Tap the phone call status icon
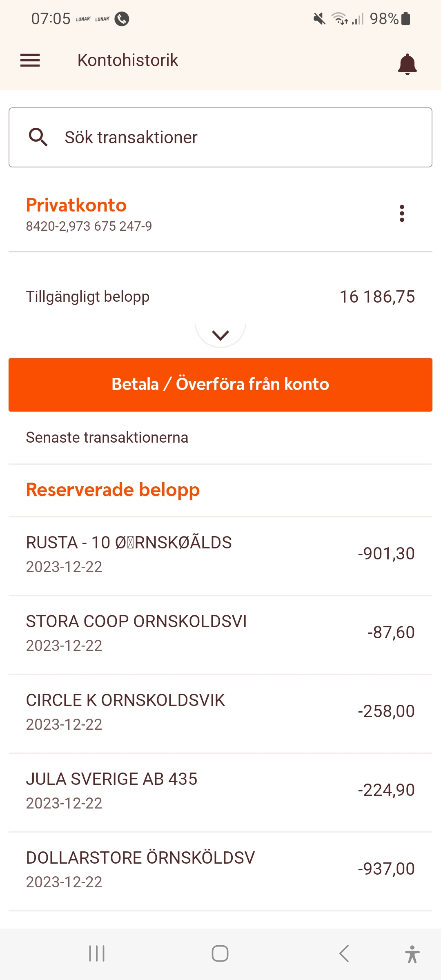This screenshot has width=441, height=980. pos(122,19)
